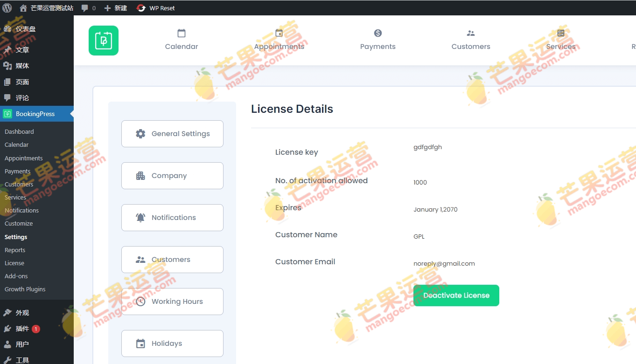
Task: Go to Add-ons in the left sidebar
Action: tap(16, 276)
